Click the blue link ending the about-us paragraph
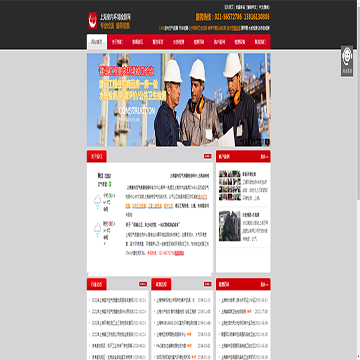Viewport: 360px width, 360px height. 180,253
